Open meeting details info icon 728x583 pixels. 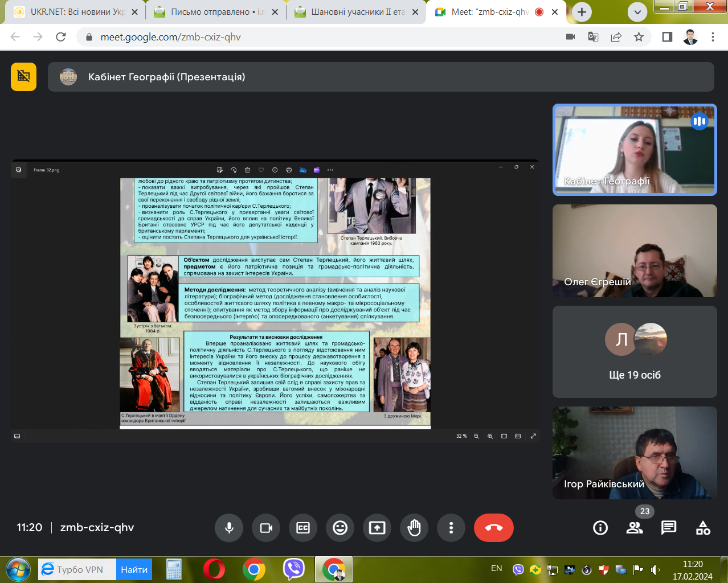click(600, 528)
